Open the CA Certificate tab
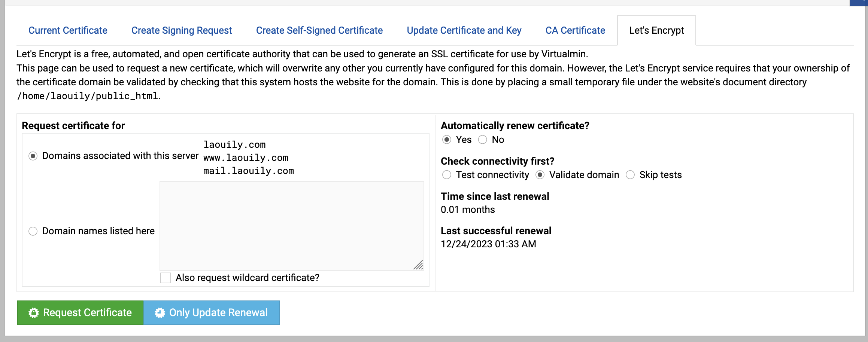The width and height of the screenshot is (868, 342). [x=575, y=30]
